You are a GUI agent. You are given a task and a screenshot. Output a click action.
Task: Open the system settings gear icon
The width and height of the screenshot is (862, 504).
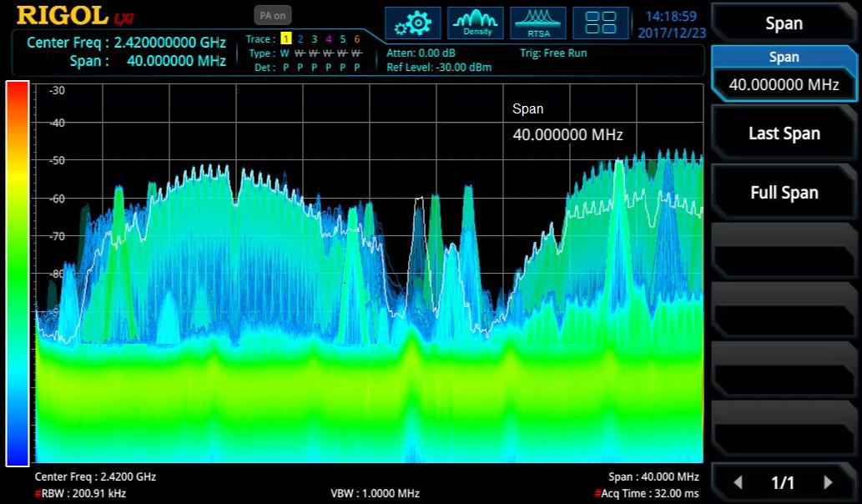(413, 23)
